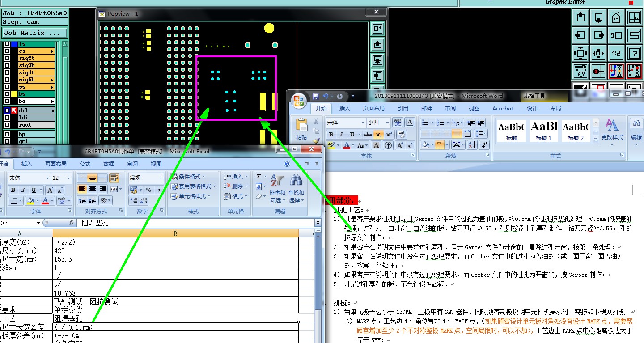Toggle the sig2t layer checkbox
The image size is (644, 343).
pos(7,58)
